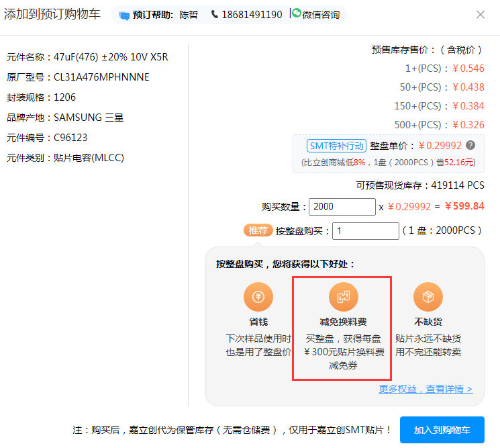Click the question mark icon beside 整盘单价
Viewport: 500px width, 448px height.
pos(470,145)
